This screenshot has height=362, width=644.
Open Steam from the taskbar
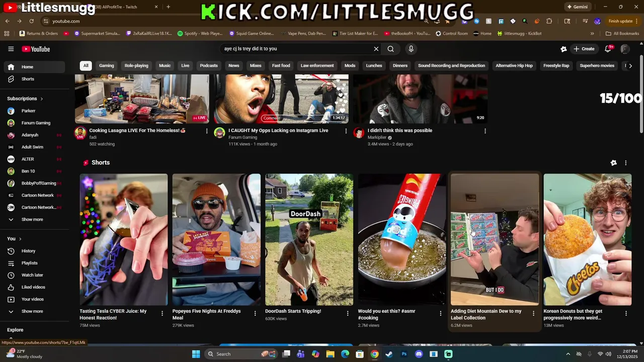coord(389,354)
